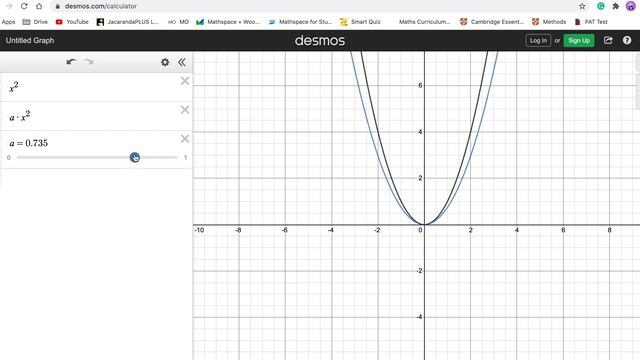Delete the a = 0.735 slider expression
Viewport: 640px width, 360px height.
point(185,139)
